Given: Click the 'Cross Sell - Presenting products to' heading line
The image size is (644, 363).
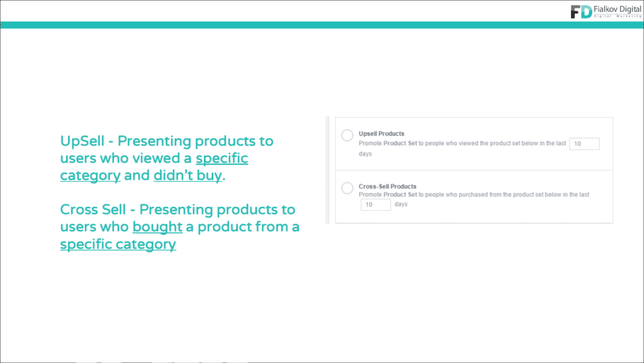Looking at the screenshot, I should click(177, 209).
